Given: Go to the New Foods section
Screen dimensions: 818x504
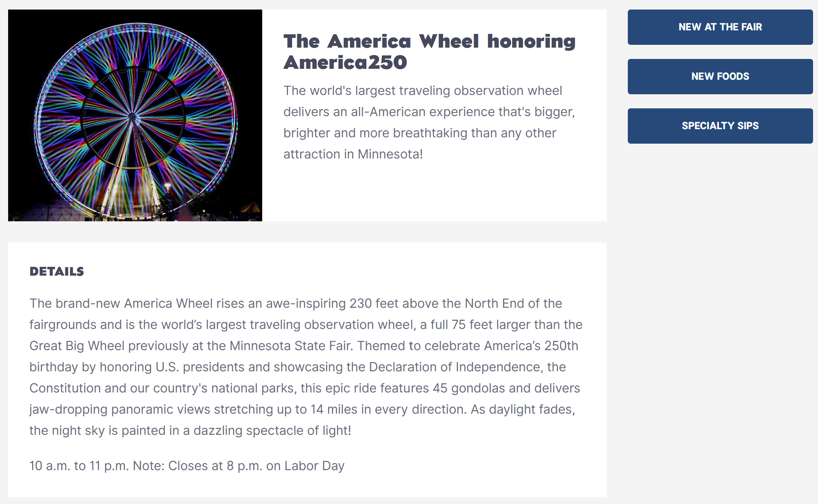Looking at the screenshot, I should coord(720,77).
